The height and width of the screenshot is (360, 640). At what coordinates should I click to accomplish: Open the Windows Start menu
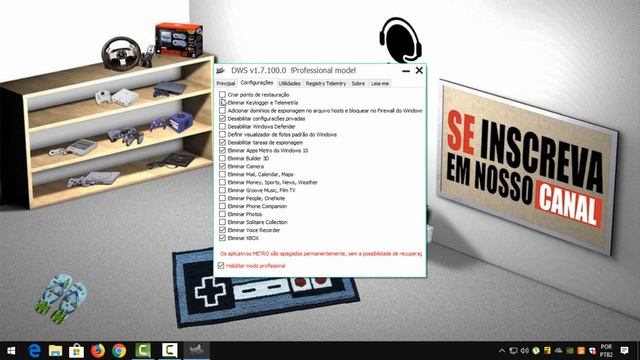coord(11,351)
